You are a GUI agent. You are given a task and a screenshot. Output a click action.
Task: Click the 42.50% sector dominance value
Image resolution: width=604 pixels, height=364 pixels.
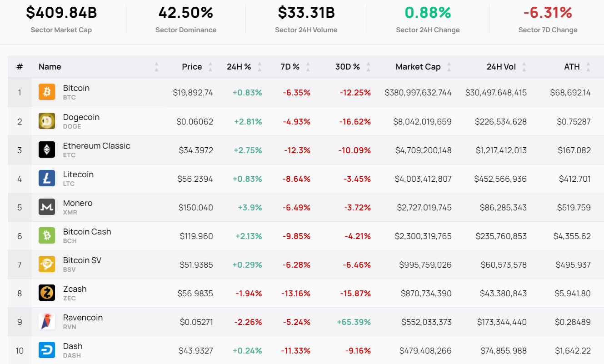click(186, 13)
